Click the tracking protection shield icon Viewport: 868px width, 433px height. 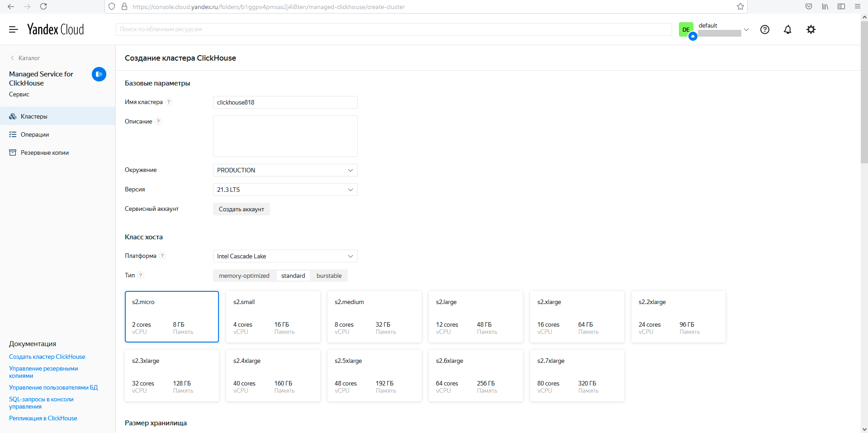pos(112,7)
